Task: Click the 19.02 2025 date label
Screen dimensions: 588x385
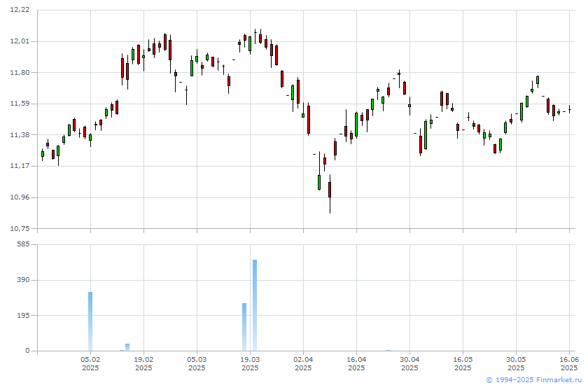Action: tap(143, 363)
